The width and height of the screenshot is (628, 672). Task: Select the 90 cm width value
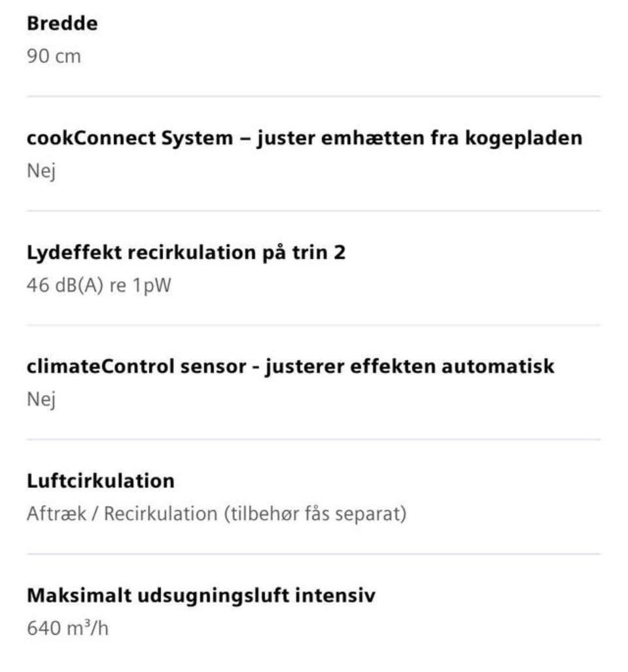(54, 57)
